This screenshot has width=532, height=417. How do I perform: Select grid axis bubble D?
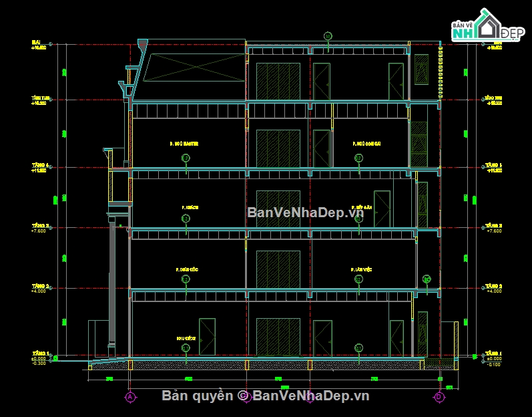439,397
